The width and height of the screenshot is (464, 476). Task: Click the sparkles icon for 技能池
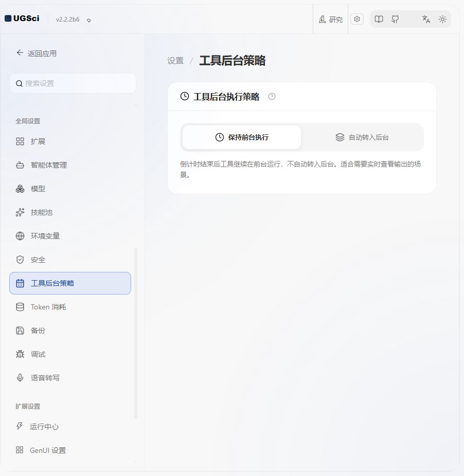[20, 212]
